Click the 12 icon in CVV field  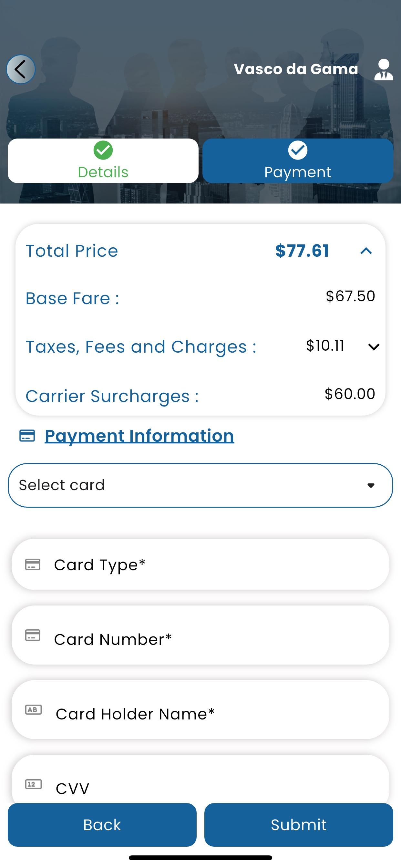point(33,784)
